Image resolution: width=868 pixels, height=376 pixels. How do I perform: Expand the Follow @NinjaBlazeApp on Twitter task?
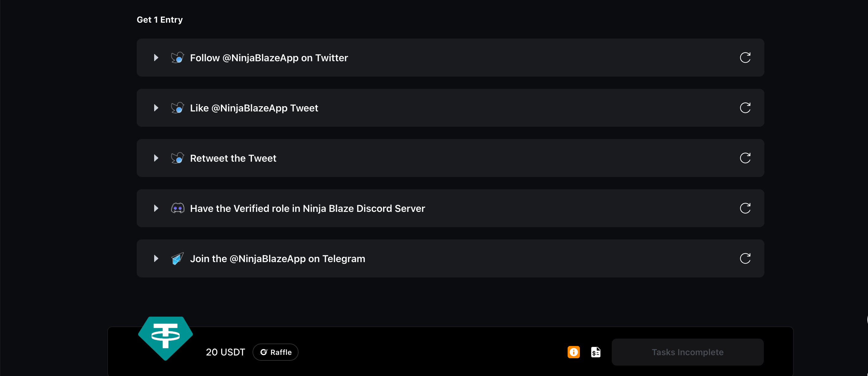point(156,58)
